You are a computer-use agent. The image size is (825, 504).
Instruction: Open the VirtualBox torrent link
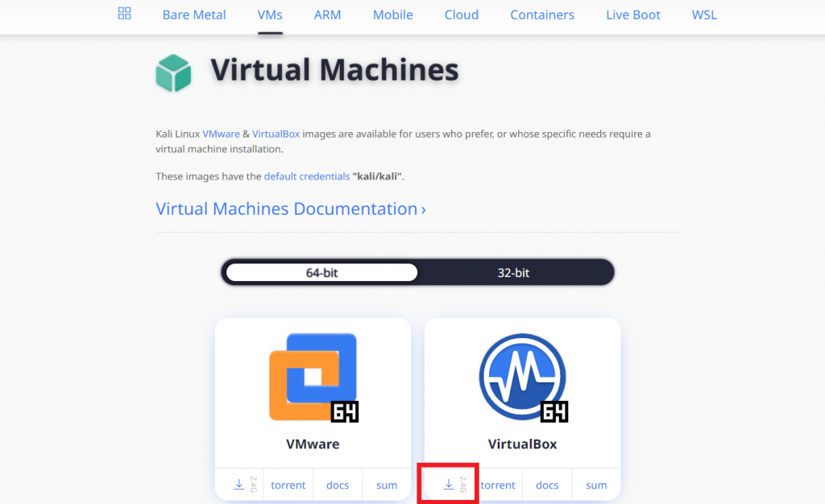click(x=498, y=485)
